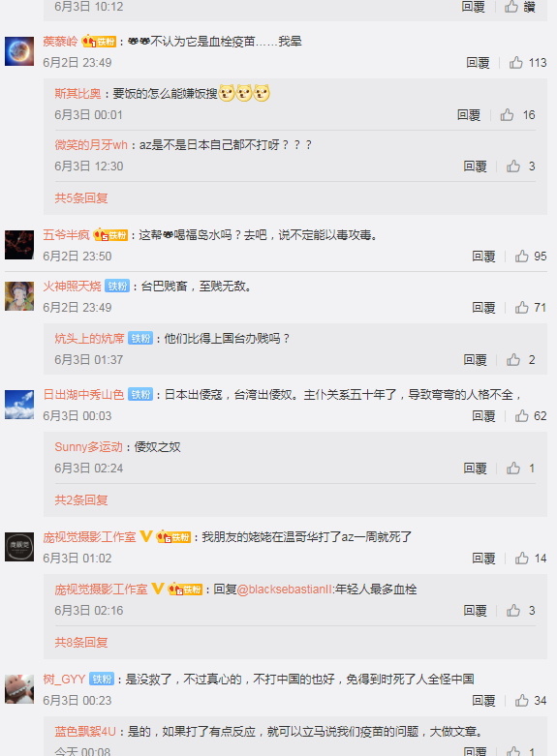Open 五爷半疯's avatar profile picture
The height and width of the screenshot is (756, 557).
(19, 245)
